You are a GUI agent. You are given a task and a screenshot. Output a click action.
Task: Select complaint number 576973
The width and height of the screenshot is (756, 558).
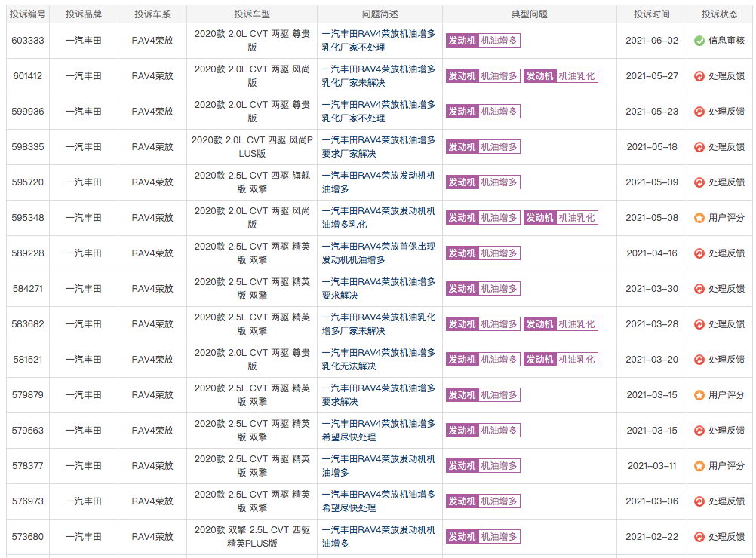[28, 501]
